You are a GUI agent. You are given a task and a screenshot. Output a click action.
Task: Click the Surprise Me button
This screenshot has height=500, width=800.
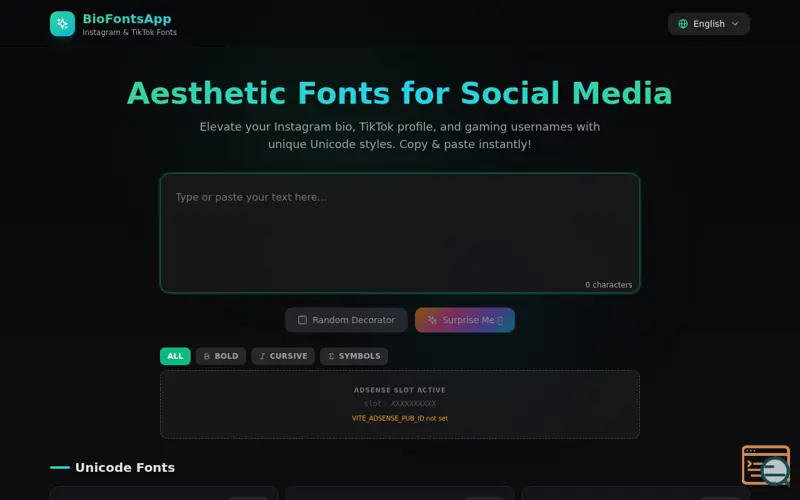[465, 320]
